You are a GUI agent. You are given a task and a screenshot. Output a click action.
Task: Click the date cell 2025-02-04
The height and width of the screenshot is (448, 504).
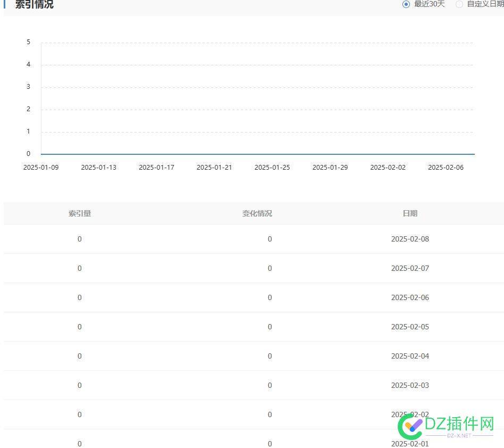(x=410, y=356)
